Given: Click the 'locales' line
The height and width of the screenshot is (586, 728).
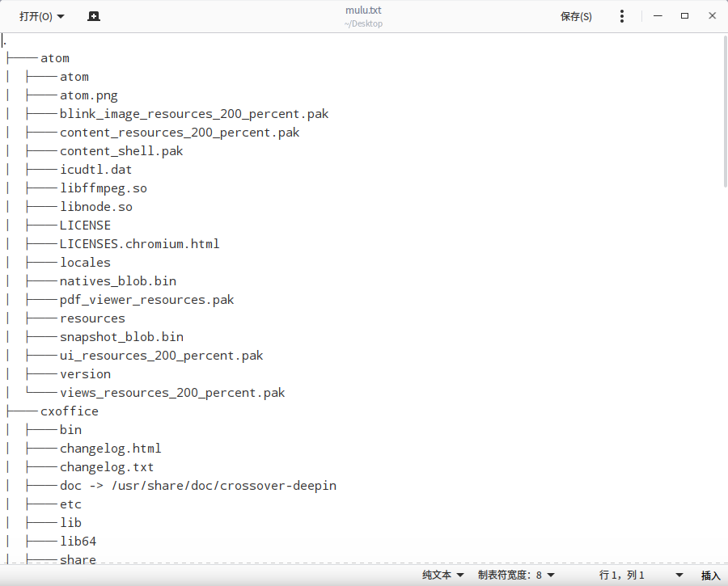Looking at the screenshot, I should [86, 263].
